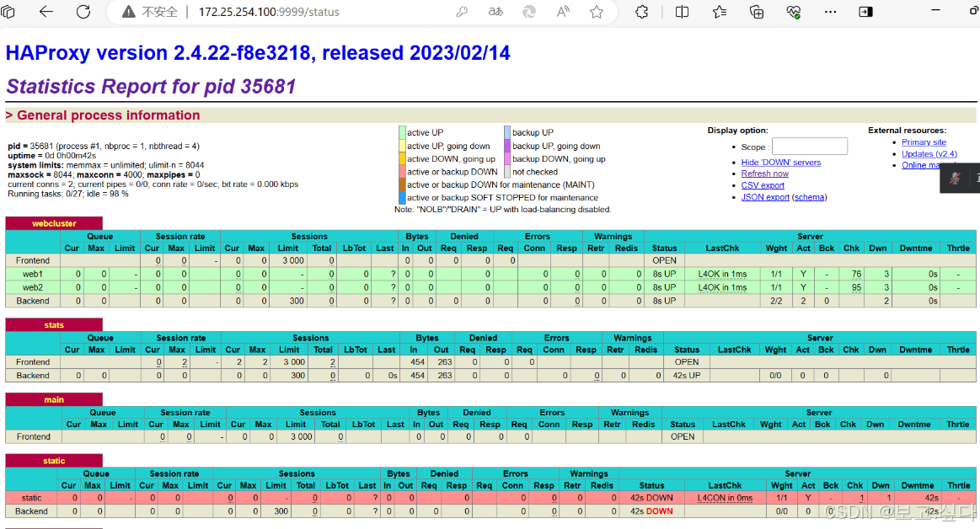Toggle split screen icon
Screen dimensions: 980x529
coord(682,12)
